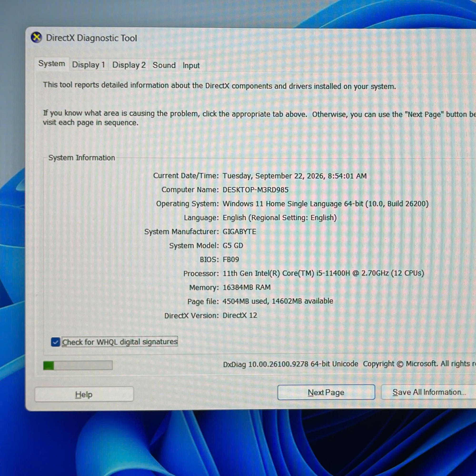Switch to the System tab
The height and width of the screenshot is (476, 476).
click(x=51, y=64)
